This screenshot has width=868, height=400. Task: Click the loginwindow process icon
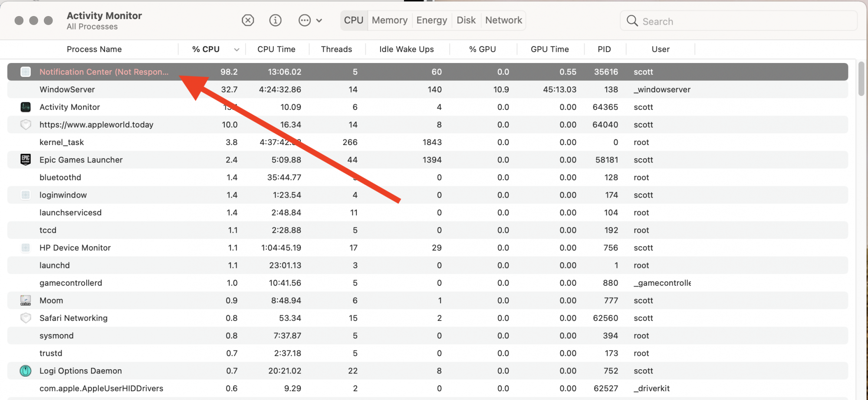[26, 195]
